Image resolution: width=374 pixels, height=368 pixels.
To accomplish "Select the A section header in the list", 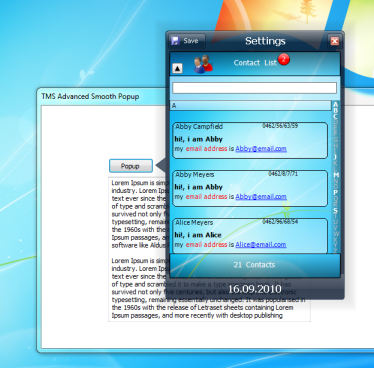I will [x=251, y=106].
